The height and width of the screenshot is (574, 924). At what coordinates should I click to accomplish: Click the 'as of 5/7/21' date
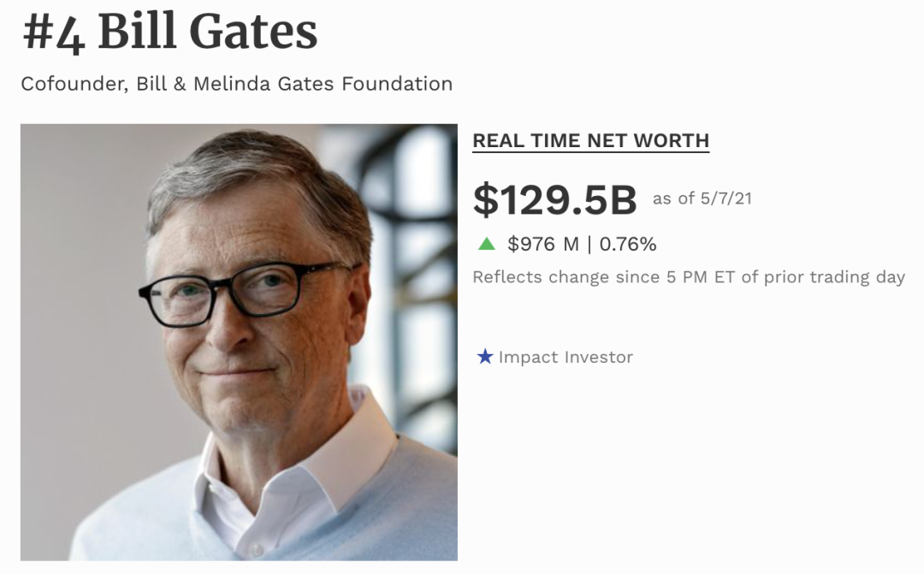click(x=702, y=198)
